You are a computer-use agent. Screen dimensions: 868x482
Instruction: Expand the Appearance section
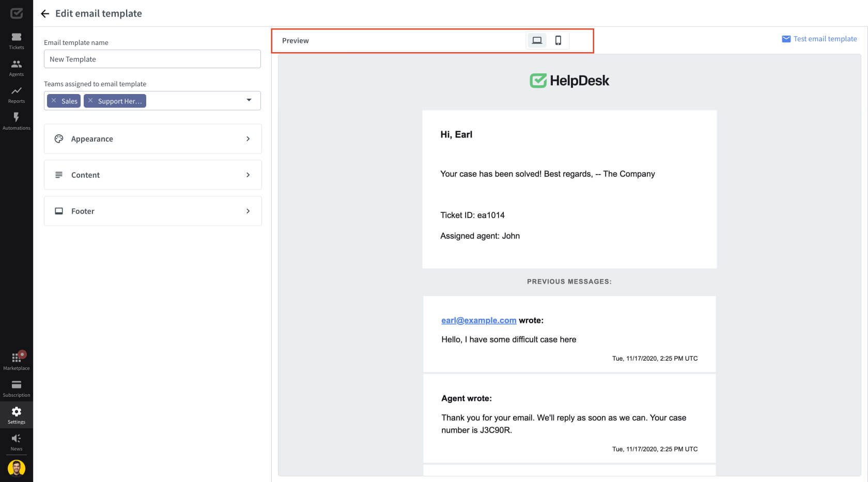(x=153, y=138)
